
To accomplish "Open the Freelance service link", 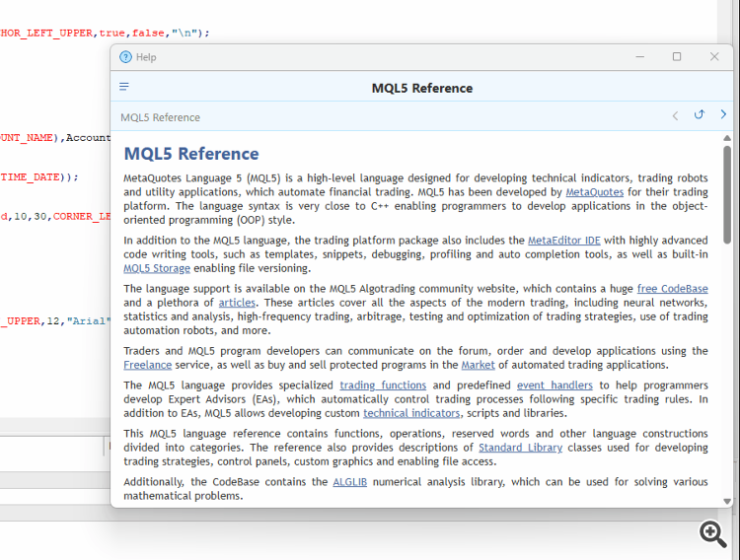I will click(148, 365).
